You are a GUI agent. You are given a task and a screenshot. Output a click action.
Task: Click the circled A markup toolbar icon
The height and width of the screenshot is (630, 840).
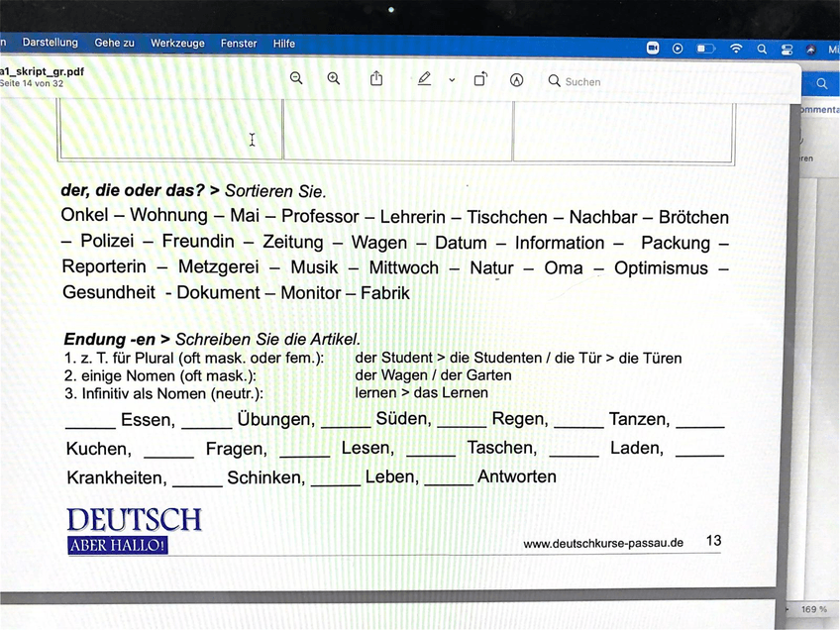click(516, 80)
